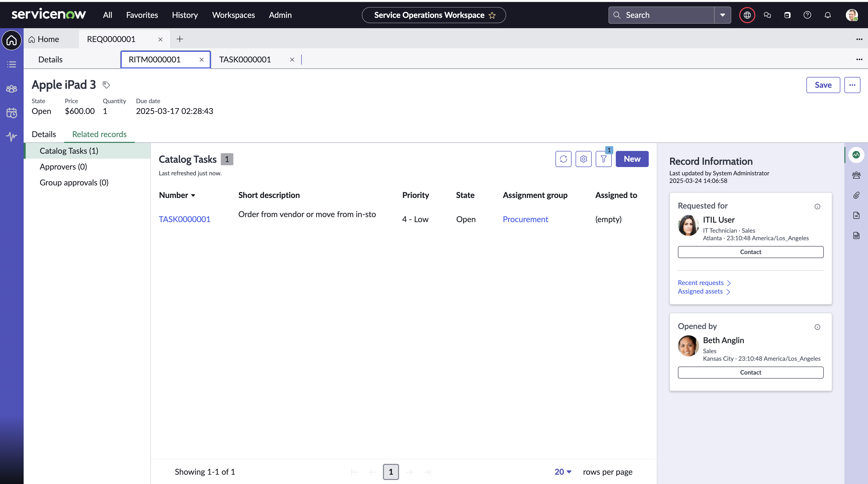Screen dimensions: 868x484
Task: Open the help question mark icon
Action: pyautogui.click(x=807, y=15)
